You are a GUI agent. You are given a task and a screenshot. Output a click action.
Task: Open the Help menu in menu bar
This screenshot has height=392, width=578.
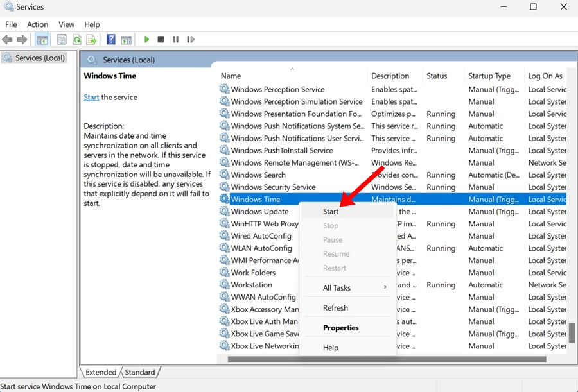coord(92,24)
